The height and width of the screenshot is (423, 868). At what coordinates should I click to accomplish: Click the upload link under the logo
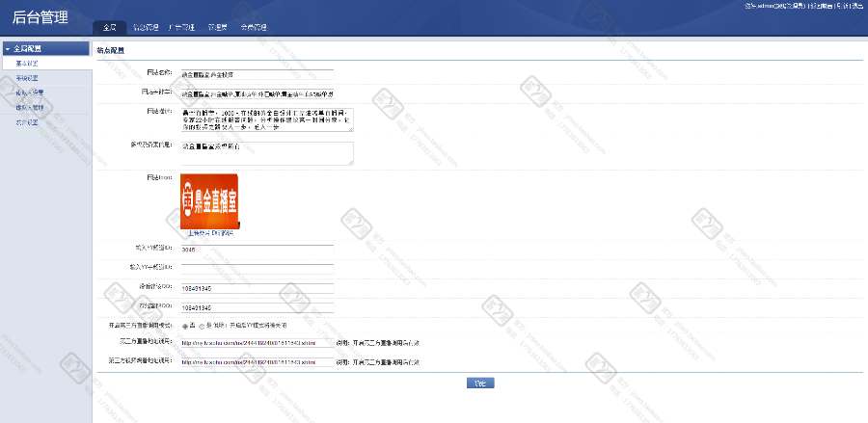click(210, 233)
